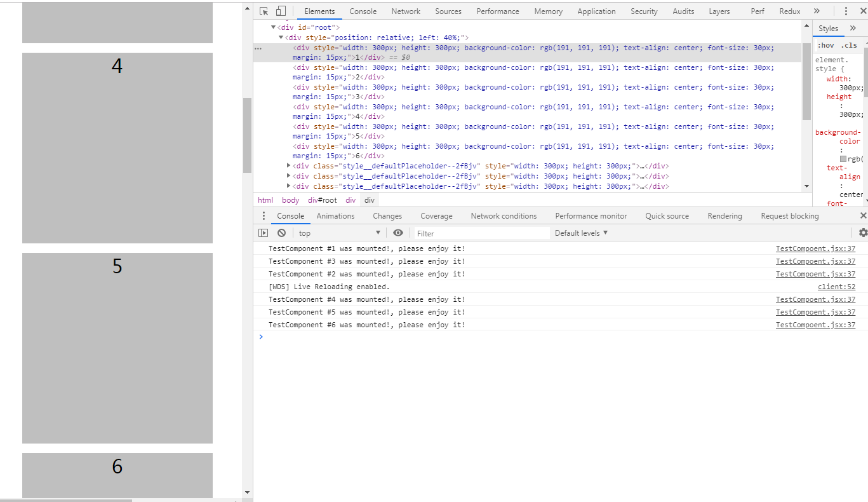The image size is (868, 502).
Task: Open the TestCompoent.jsx:37 link for TestComponent #3
Action: [815, 261]
